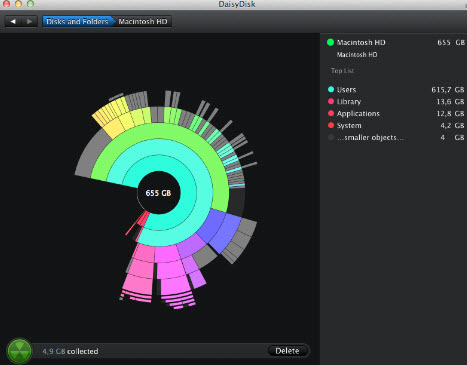
Task: Open the Disks and Folders breadcrumb
Action: coord(77,21)
